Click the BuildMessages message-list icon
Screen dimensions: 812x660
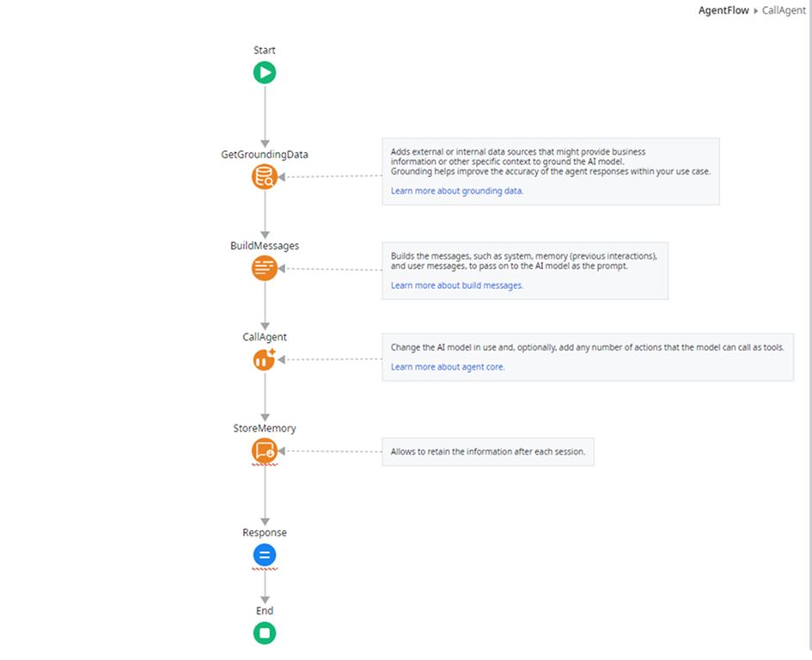pos(264,267)
